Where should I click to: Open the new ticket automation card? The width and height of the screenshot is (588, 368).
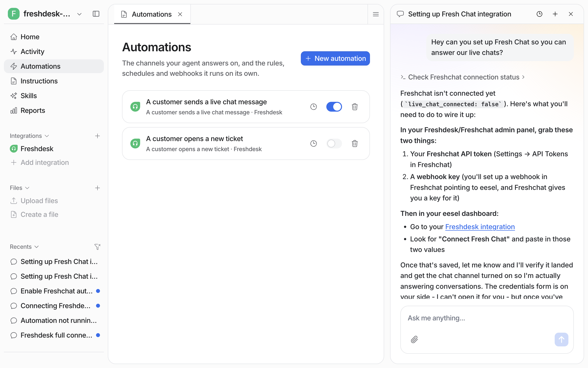(x=246, y=144)
